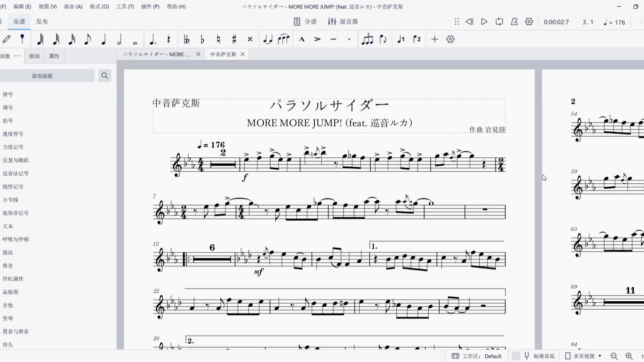644x362 pixels.
Task: Open the 混音器 mixer
Action: [x=343, y=22]
